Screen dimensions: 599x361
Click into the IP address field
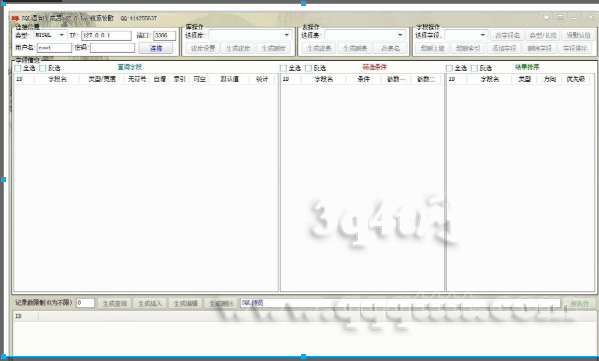pyautogui.click(x=106, y=35)
